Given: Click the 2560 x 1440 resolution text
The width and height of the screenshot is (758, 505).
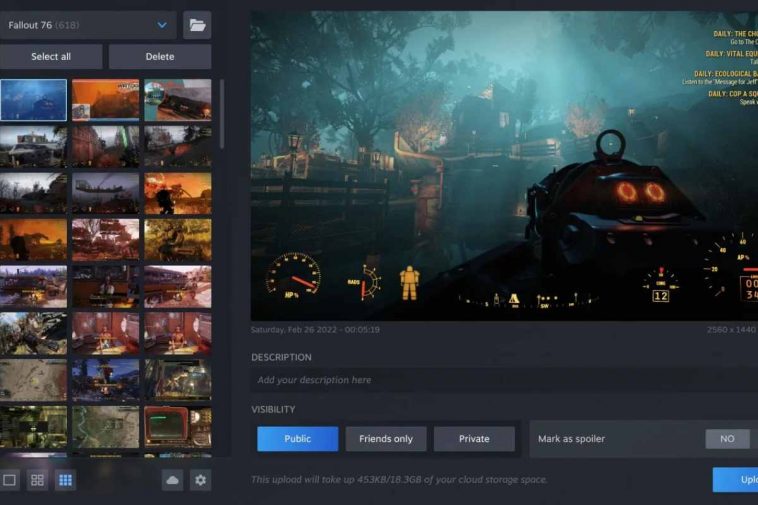Looking at the screenshot, I should 731,330.
